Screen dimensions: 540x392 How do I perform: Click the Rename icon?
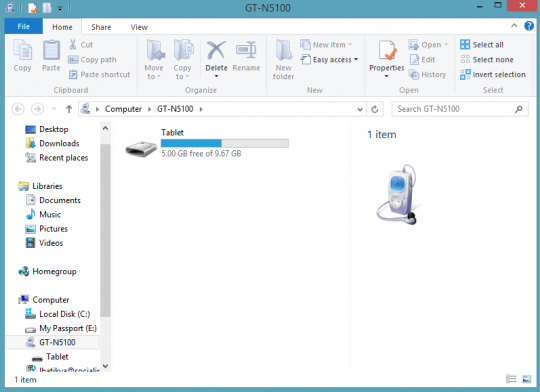click(x=246, y=50)
